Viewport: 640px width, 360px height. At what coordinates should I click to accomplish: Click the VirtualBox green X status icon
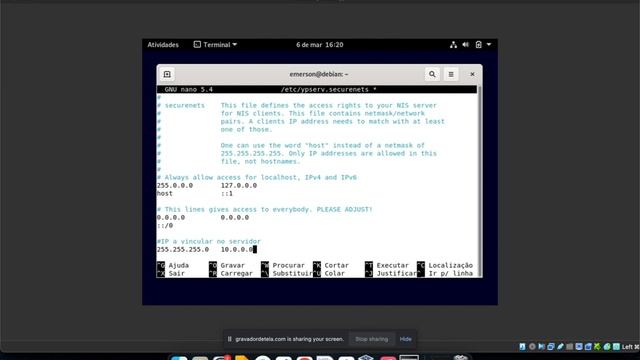pos(598,347)
